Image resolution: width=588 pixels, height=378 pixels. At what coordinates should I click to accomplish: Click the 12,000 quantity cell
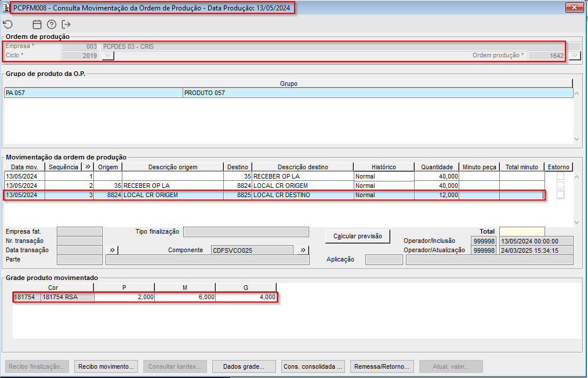point(437,195)
